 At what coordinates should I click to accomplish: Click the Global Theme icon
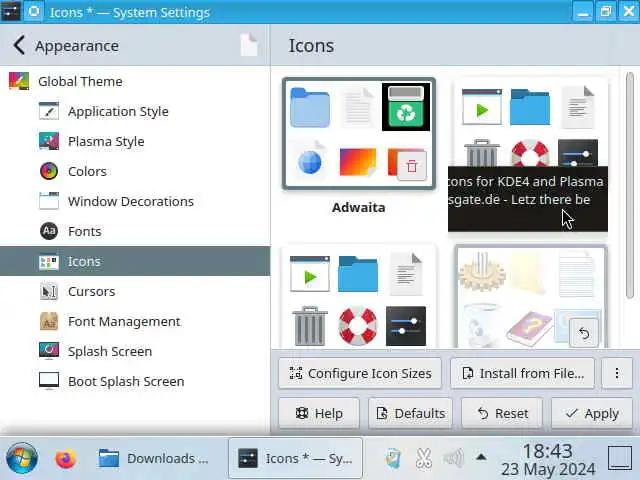coord(19,81)
